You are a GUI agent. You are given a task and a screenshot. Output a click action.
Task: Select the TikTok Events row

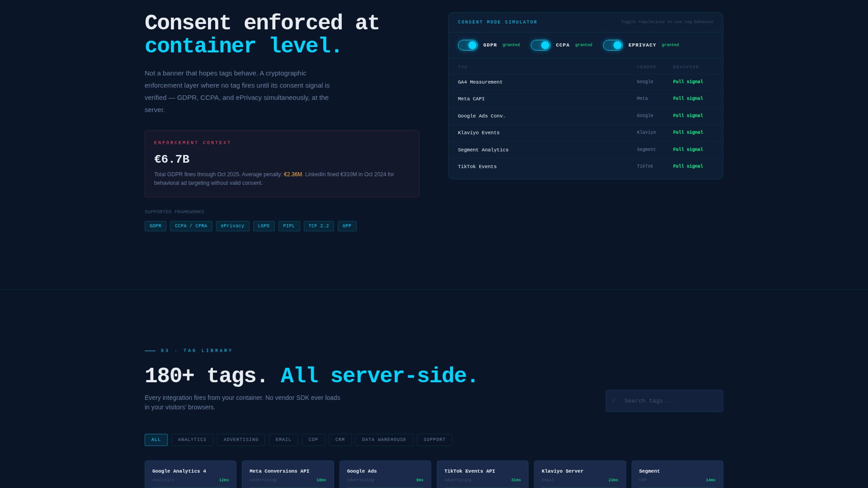[585, 167]
